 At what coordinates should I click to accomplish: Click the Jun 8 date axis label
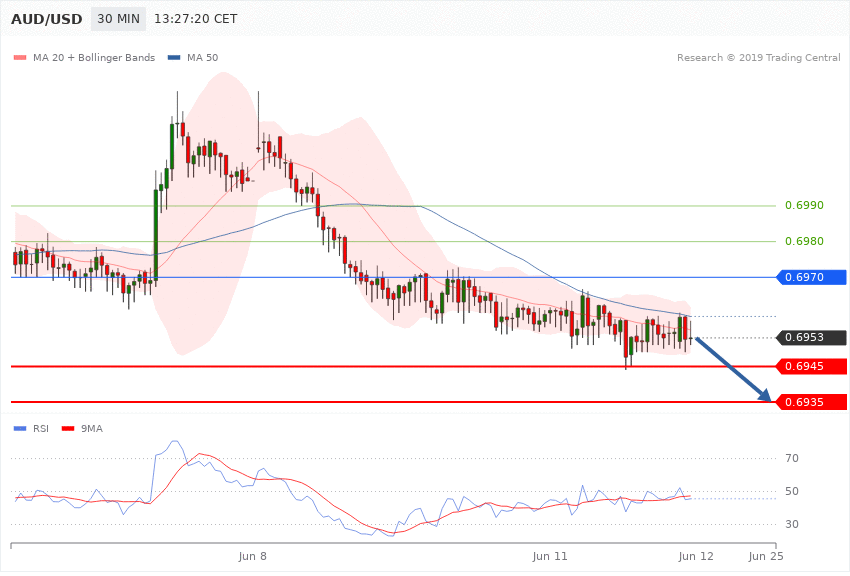(253, 556)
